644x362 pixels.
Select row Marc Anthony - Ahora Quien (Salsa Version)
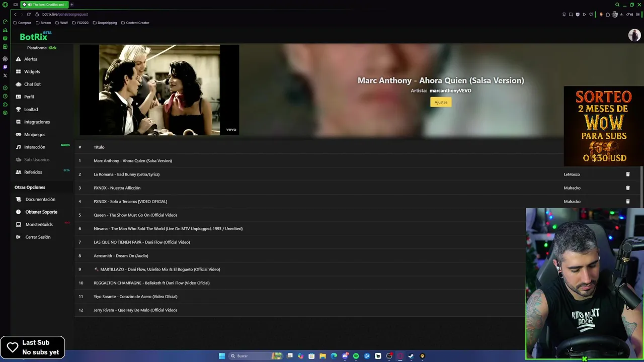[x=319, y=161]
